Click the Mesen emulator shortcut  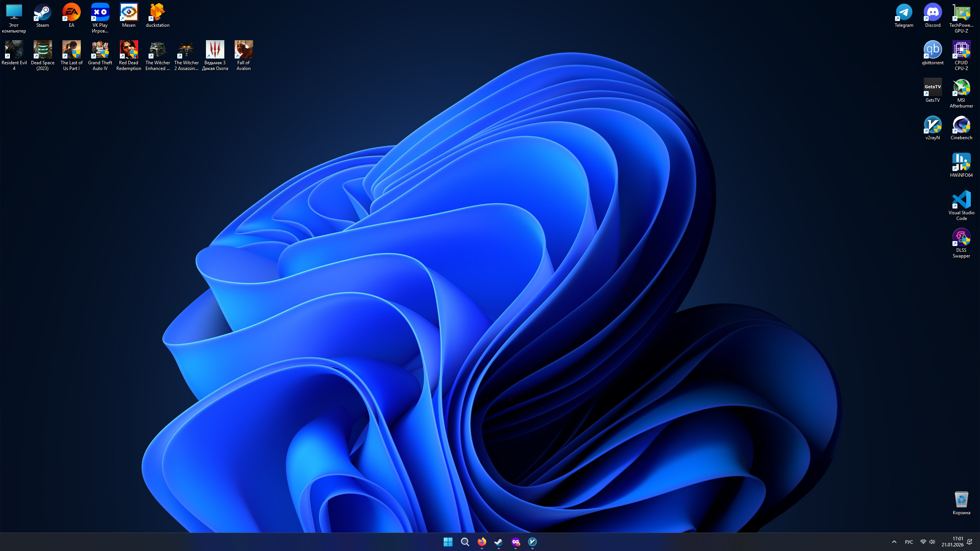pyautogui.click(x=129, y=15)
